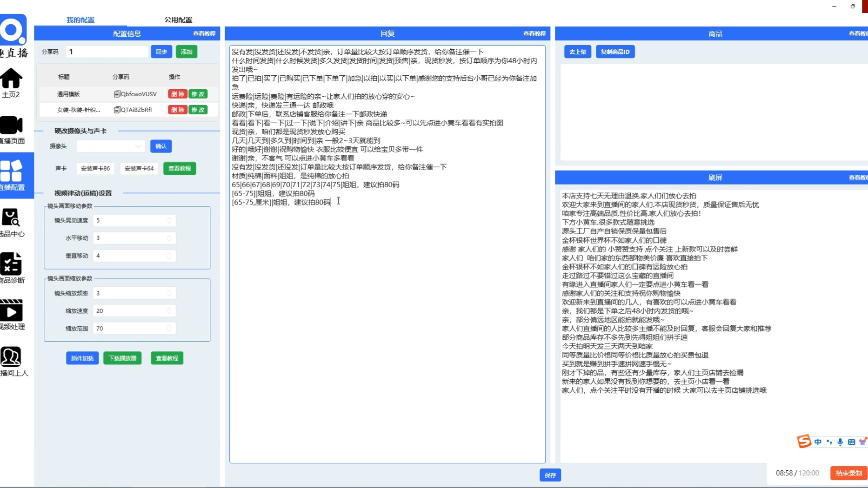868x488 pixels.
Task: Adjust the 镜头晃动速度 stepper arrows
Action: (x=169, y=220)
